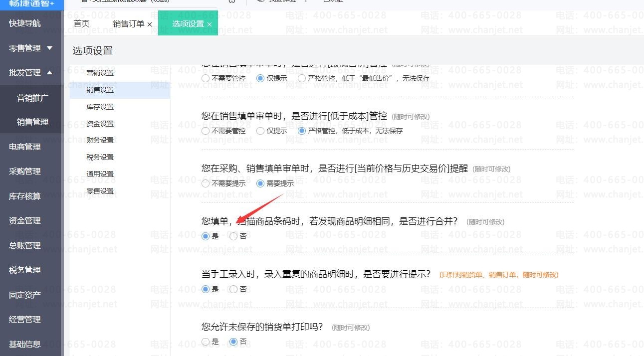644x356 pixels.
Task: Select 否 for duplicate item entry prompt
Action: pos(233,289)
